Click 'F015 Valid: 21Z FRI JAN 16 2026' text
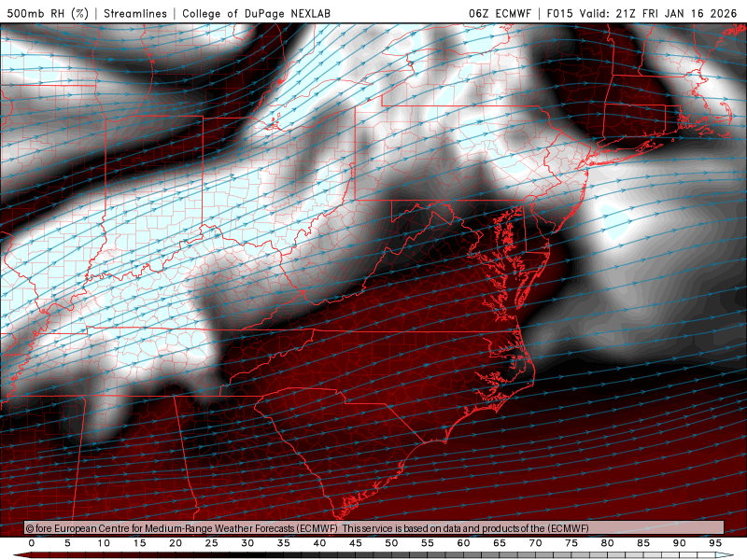Screen dimensions: 747x560 point(641,13)
